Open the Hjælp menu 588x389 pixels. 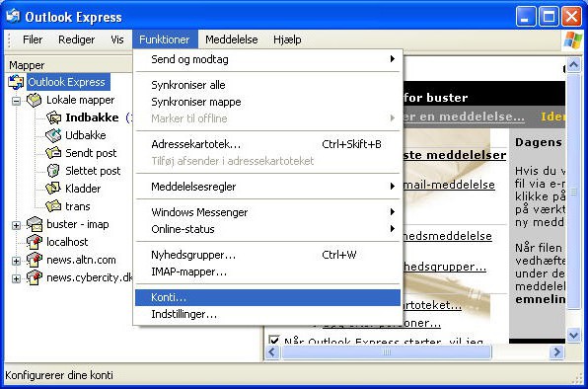(287, 39)
